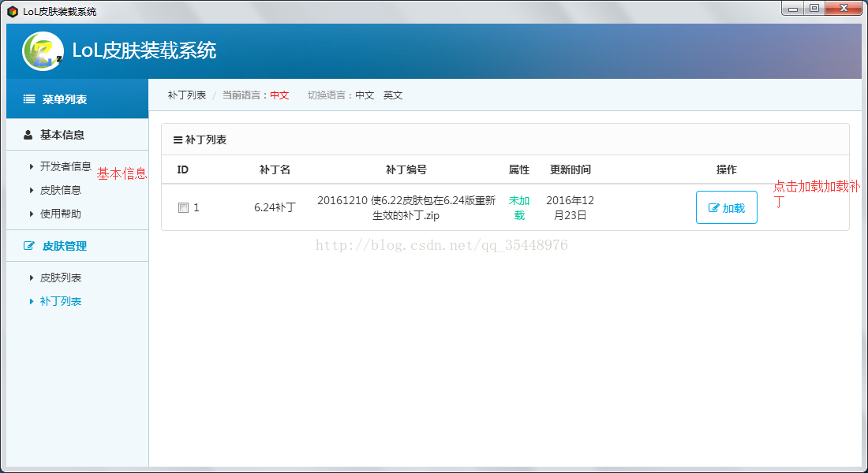This screenshot has width=868, height=473.
Task: Open the 基本信息 menu section
Action: 77,135
